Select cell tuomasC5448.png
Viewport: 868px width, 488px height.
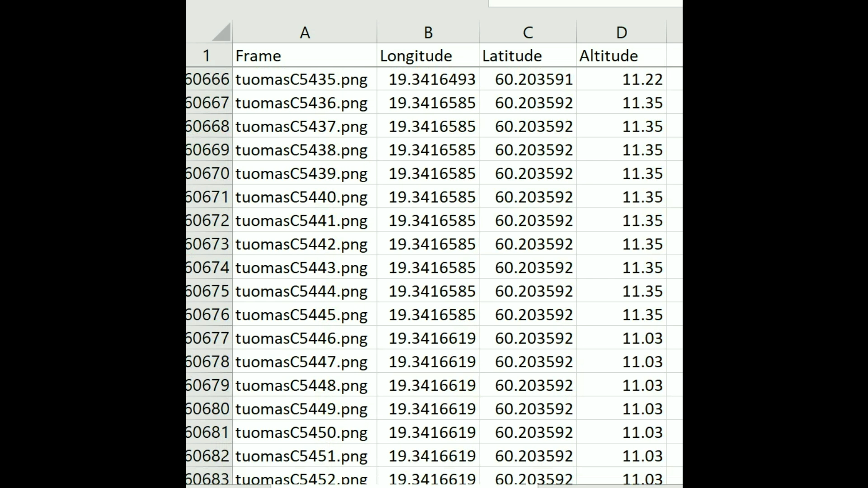pyautogui.click(x=305, y=385)
